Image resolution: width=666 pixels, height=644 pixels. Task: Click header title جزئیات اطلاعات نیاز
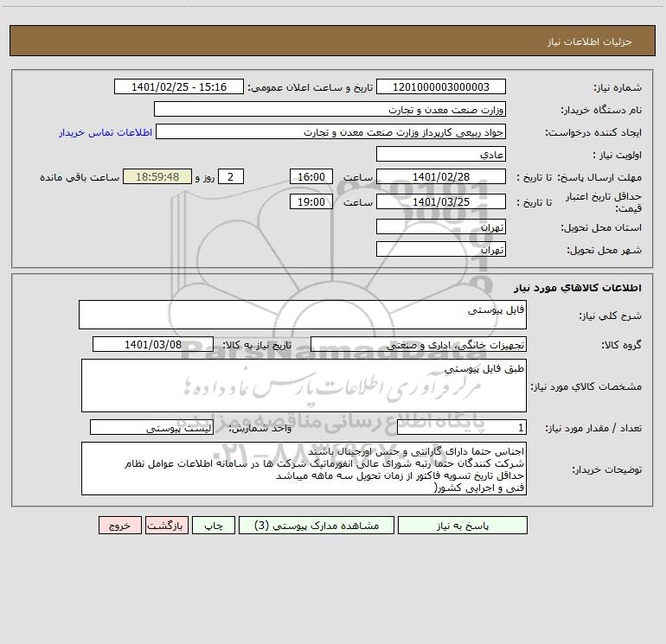(590, 41)
